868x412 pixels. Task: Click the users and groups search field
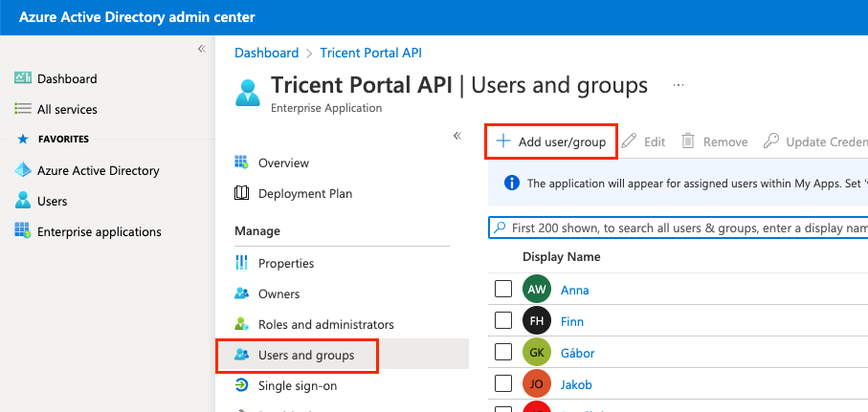click(x=679, y=228)
